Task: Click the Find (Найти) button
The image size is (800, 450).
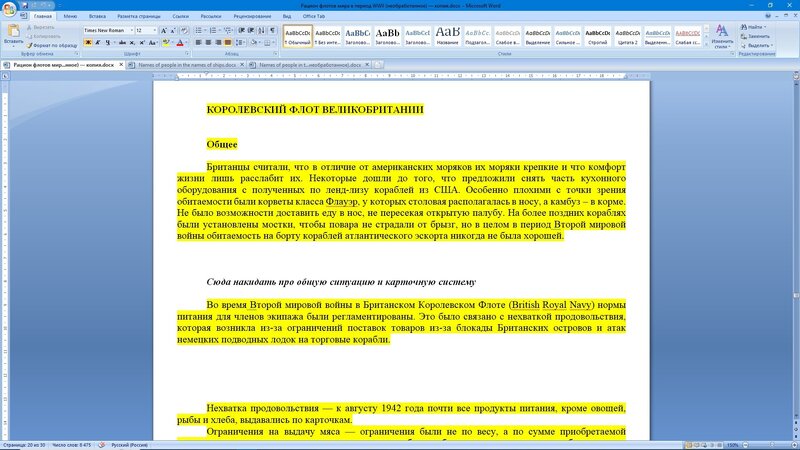Action: [754, 27]
